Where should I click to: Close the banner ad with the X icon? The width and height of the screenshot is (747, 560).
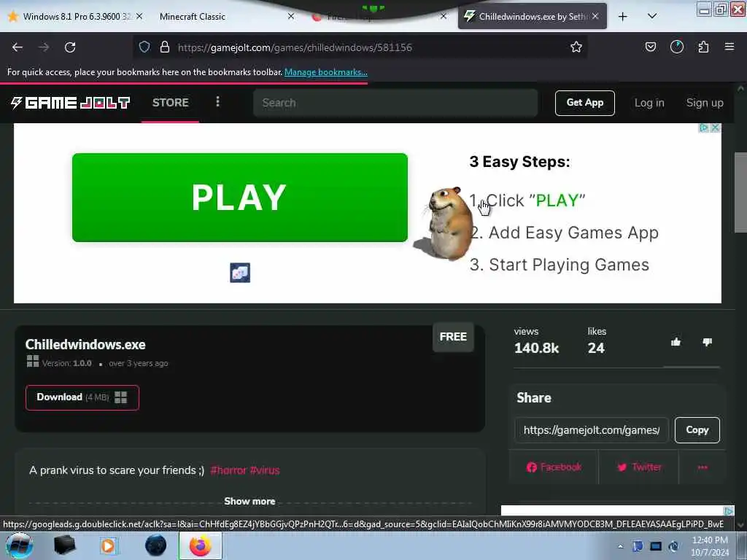coord(715,128)
